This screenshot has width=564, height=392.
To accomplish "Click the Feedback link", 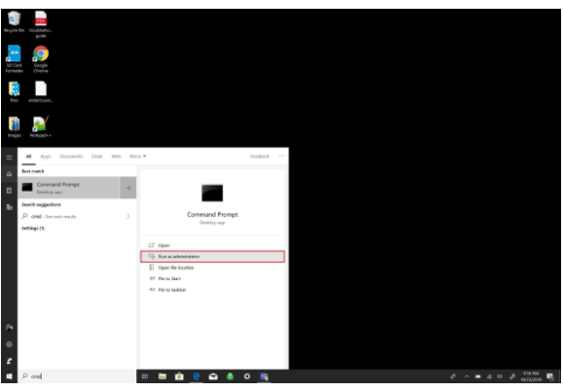I will pos(260,157).
